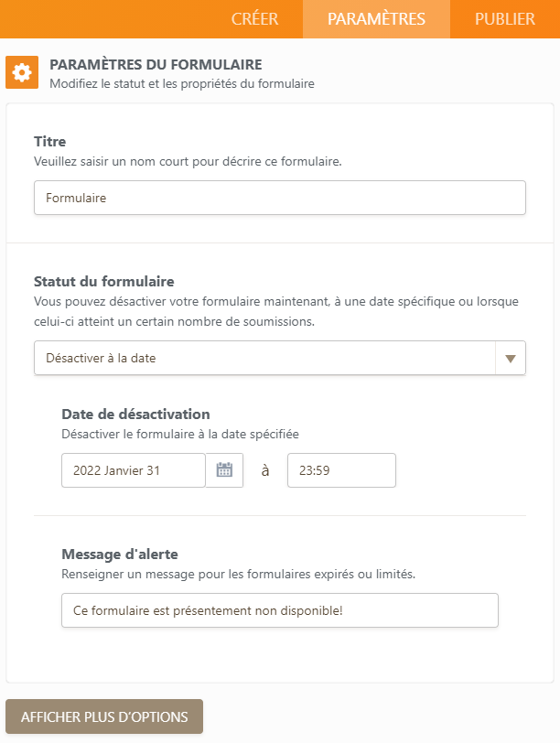
Task: Click the 'Titre' field label
Action: tap(49, 142)
